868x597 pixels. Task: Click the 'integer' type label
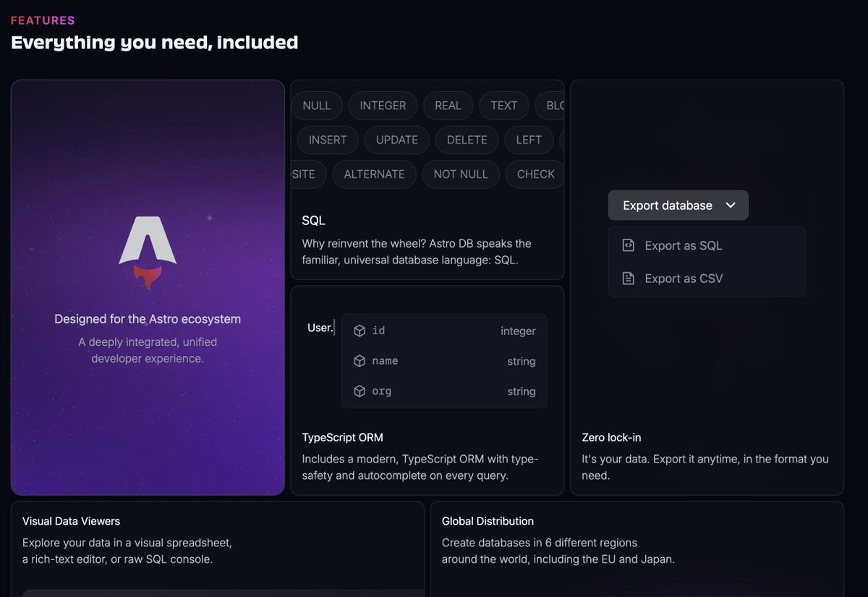point(518,331)
